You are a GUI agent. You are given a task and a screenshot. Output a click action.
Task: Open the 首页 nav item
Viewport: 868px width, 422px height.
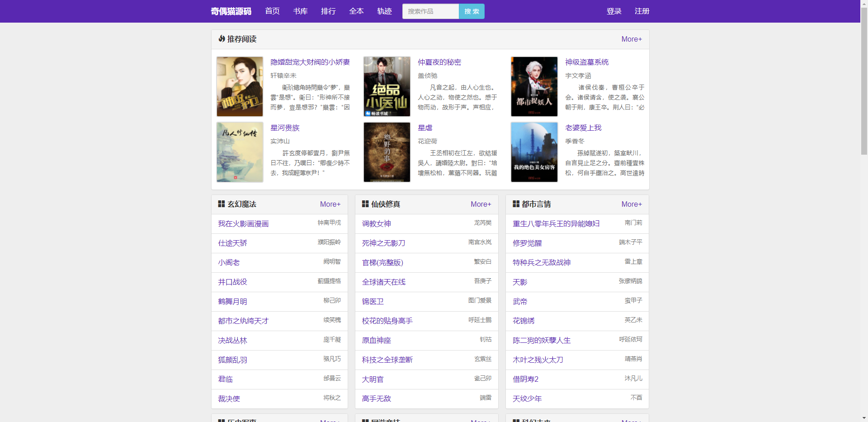272,11
